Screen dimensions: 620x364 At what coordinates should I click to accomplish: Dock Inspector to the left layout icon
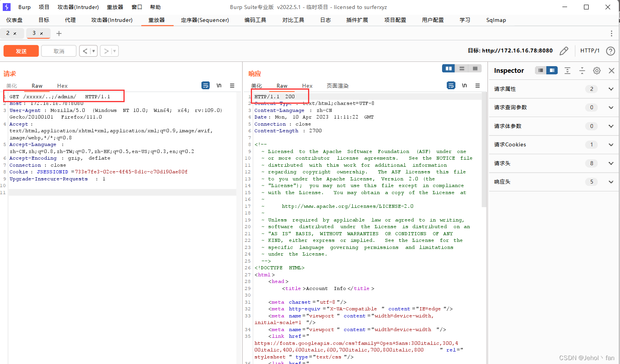coord(541,70)
